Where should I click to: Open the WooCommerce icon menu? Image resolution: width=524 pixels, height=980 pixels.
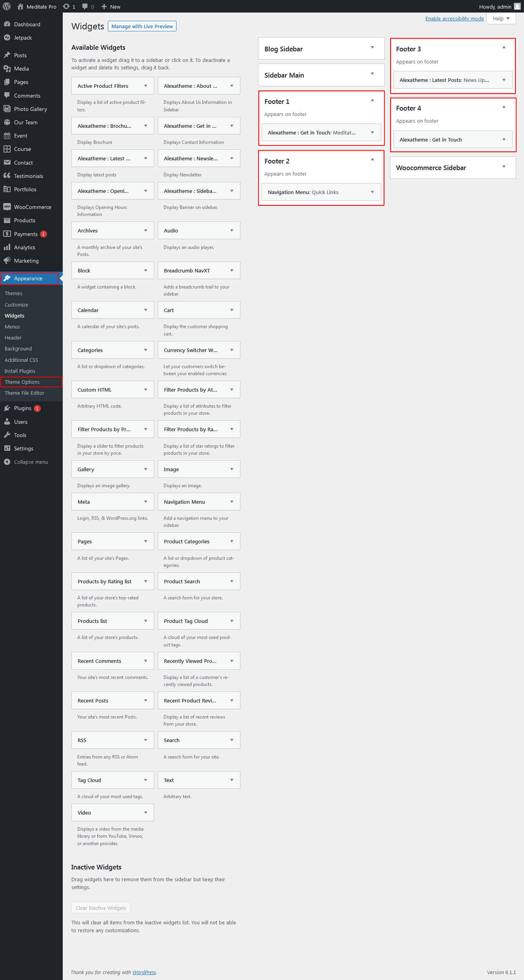click(7, 207)
